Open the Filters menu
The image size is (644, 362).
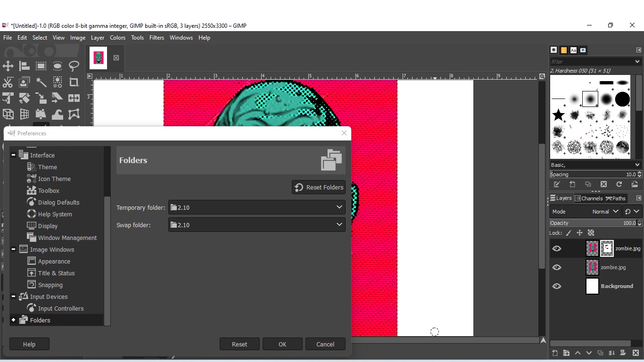pos(157,38)
